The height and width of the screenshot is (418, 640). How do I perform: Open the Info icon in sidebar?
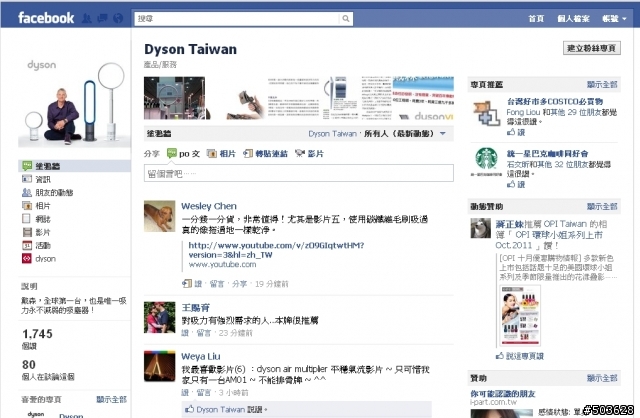click(x=27, y=179)
